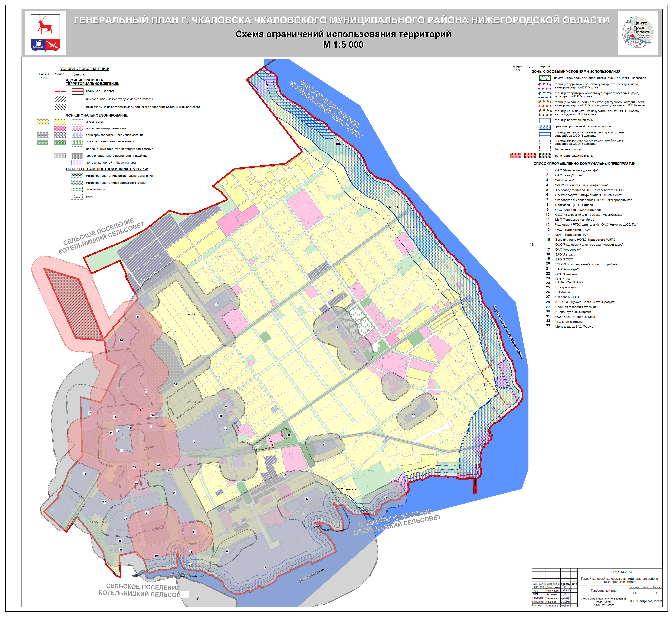Click the map label 'СТ "Окраина"'

(98, 523)
